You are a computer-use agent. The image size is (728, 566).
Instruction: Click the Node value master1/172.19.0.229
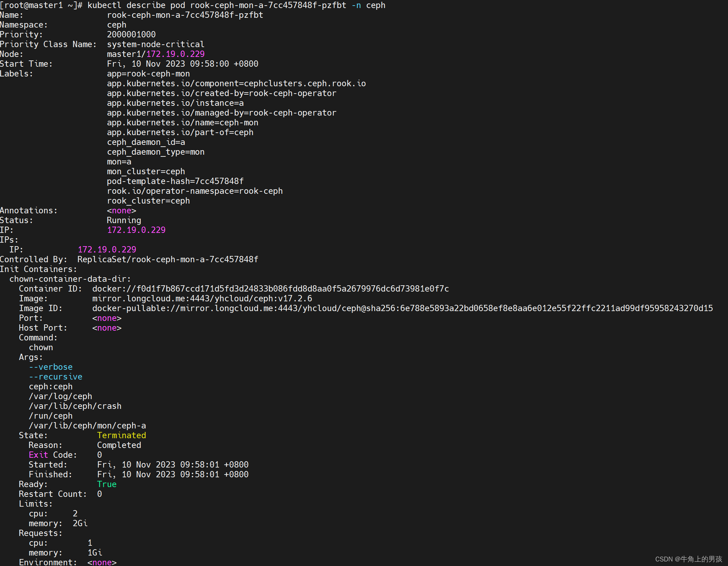point(156,54)
